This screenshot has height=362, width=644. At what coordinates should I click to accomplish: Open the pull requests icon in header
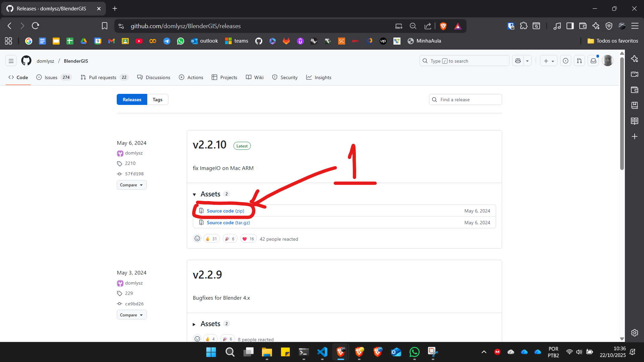579,61
